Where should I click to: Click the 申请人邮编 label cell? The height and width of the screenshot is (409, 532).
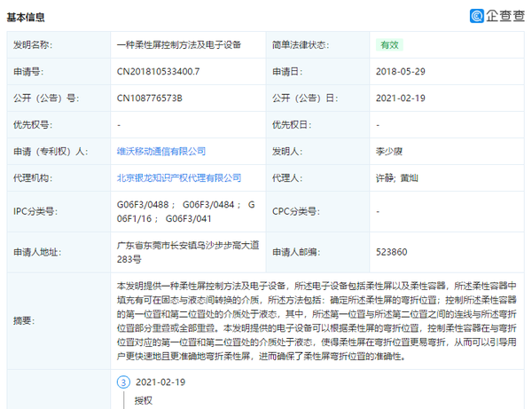click(317, 252)
